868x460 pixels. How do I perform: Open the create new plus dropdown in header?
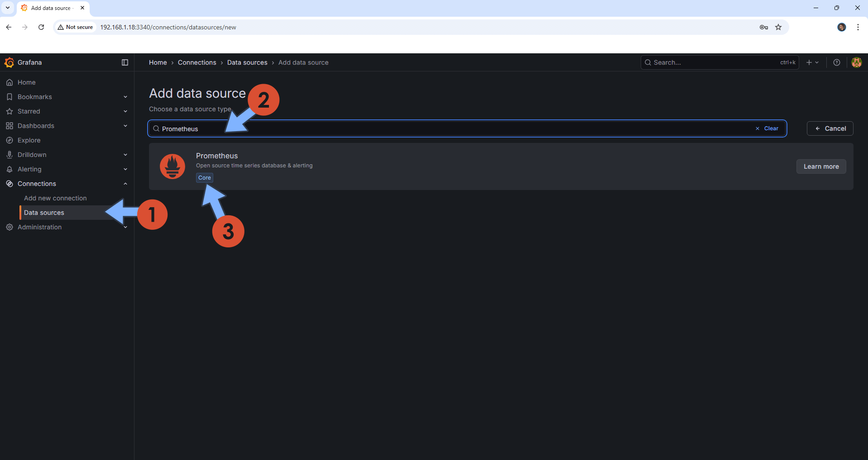tap(813, 62)
